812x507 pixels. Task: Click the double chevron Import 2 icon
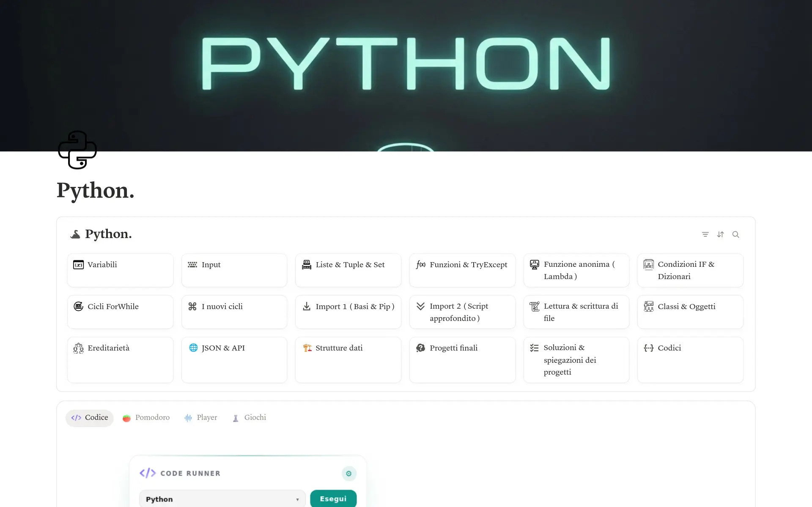point(421,306)
